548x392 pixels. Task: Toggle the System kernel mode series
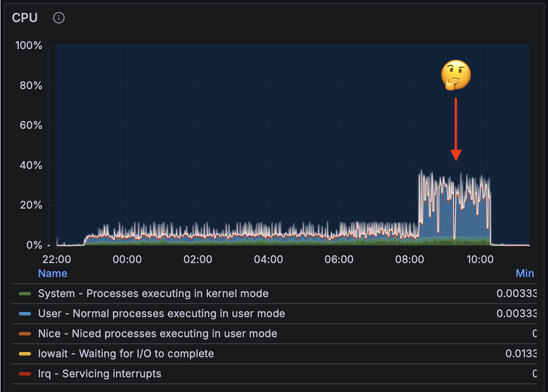[x=153, y=294]
